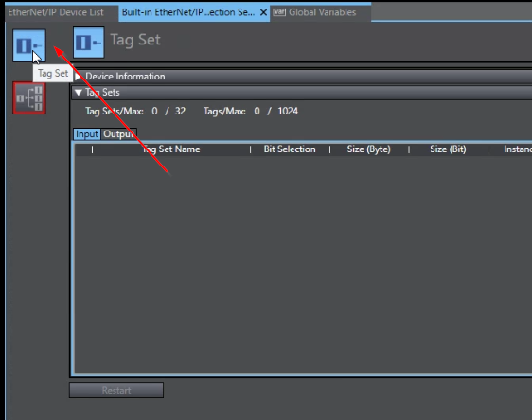Click the Tag Set tooltip label

click(53, 73)
